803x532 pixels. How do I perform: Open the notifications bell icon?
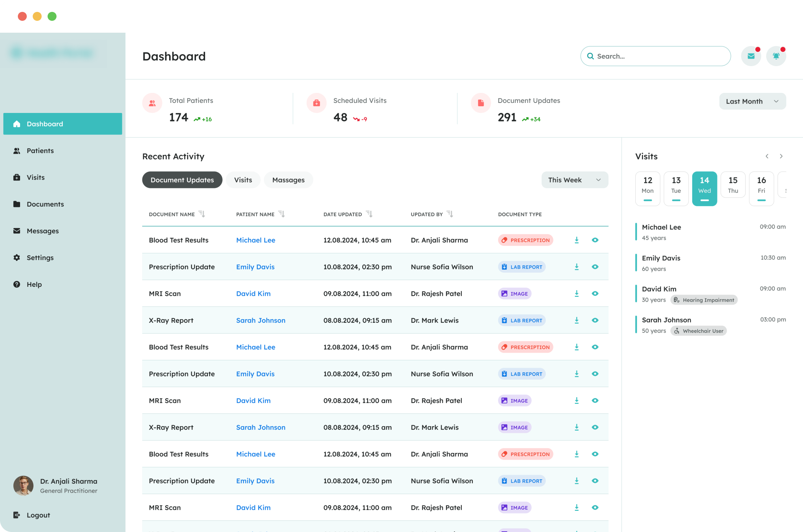pyautogui.click(x=776, y=56)
